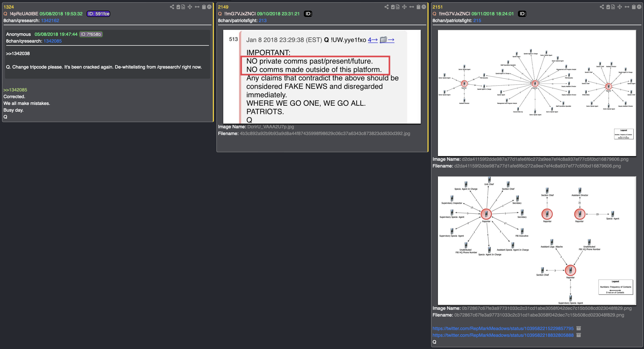Click horizontal double-arrow icon on post 2149
This screenshot has width=644, height=349.
[411, 7]
